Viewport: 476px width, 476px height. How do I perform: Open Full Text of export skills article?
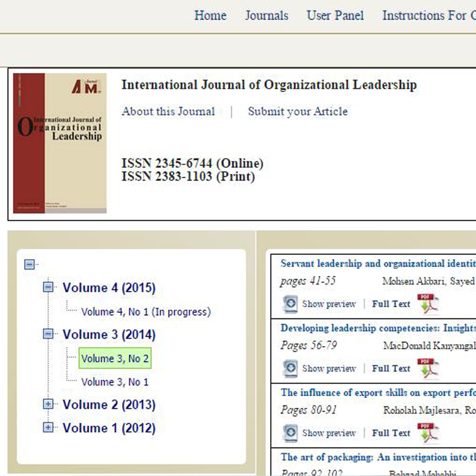(x=391, y=433)
